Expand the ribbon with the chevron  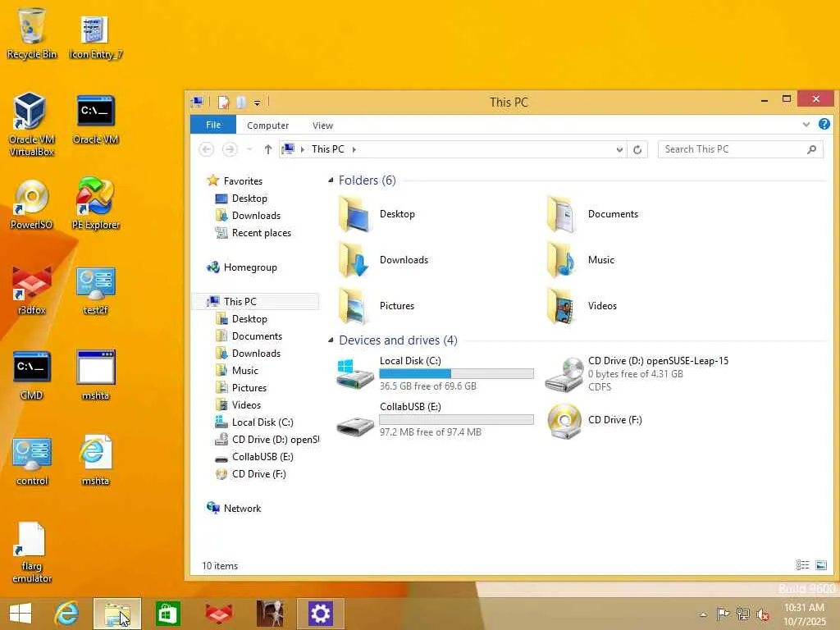806,125
